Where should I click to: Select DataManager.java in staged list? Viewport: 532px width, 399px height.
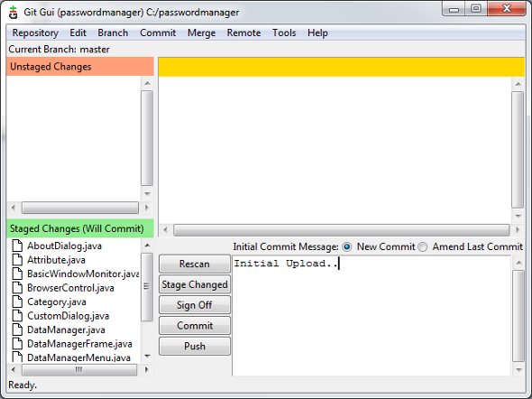[66, 329]
